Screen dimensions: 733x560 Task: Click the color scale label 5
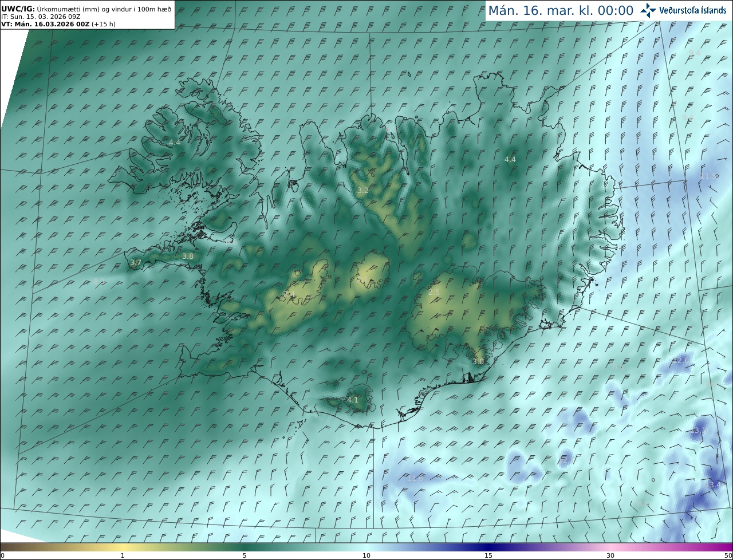245,555
